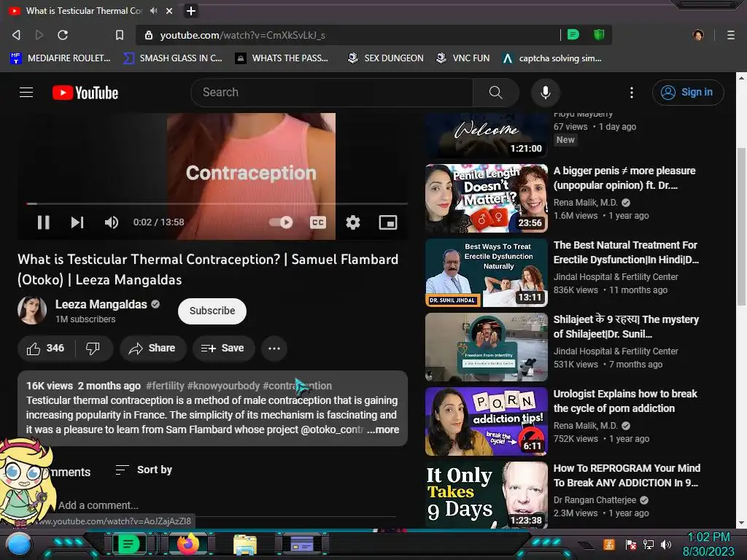Save the video to a playlist
This screenshot has height=560, width=747.
coord(223,349)
